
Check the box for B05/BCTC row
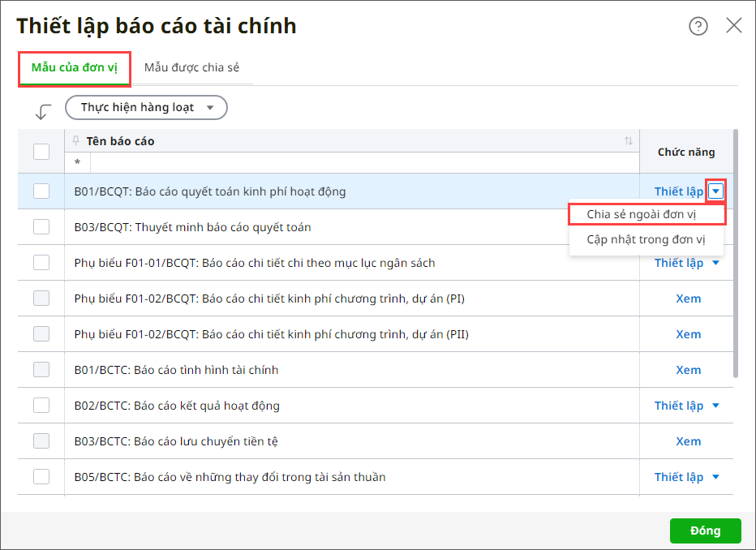pyautogui.click(x=41, y=477)
